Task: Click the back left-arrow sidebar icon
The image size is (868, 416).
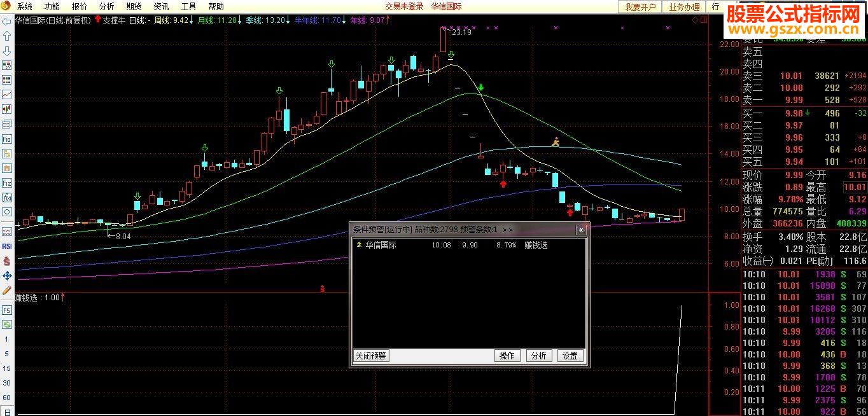Action: click(x=7, y=21)
